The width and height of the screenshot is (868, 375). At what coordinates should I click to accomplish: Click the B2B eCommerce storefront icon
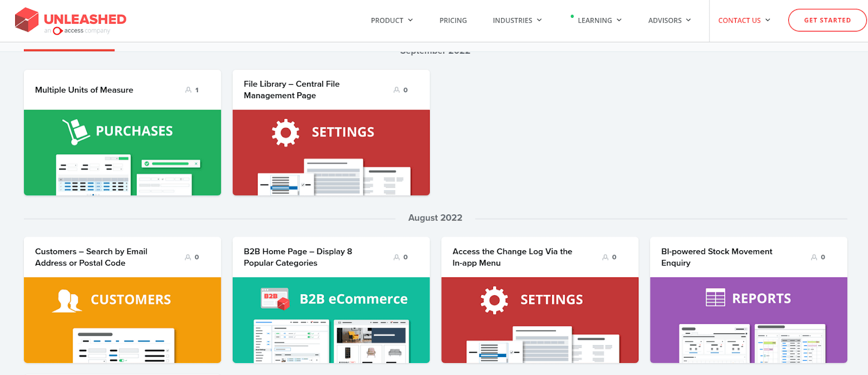click(275, 299)
